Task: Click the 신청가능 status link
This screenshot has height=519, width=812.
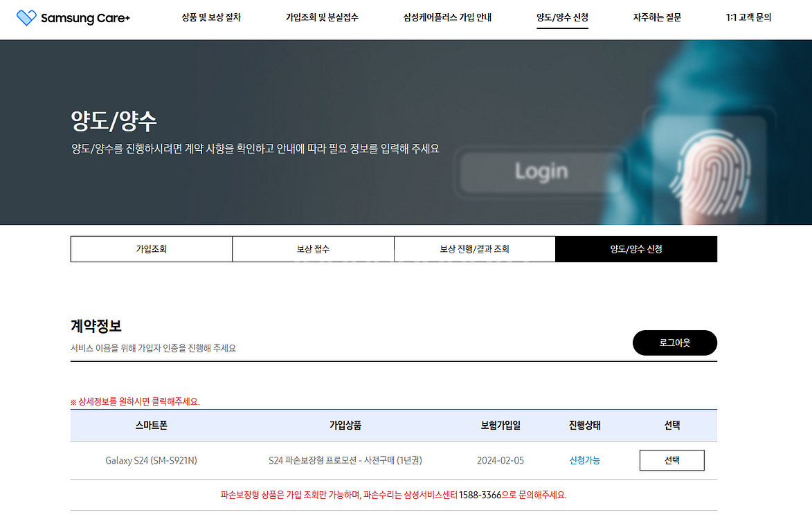Action: (x=585, y=461)
